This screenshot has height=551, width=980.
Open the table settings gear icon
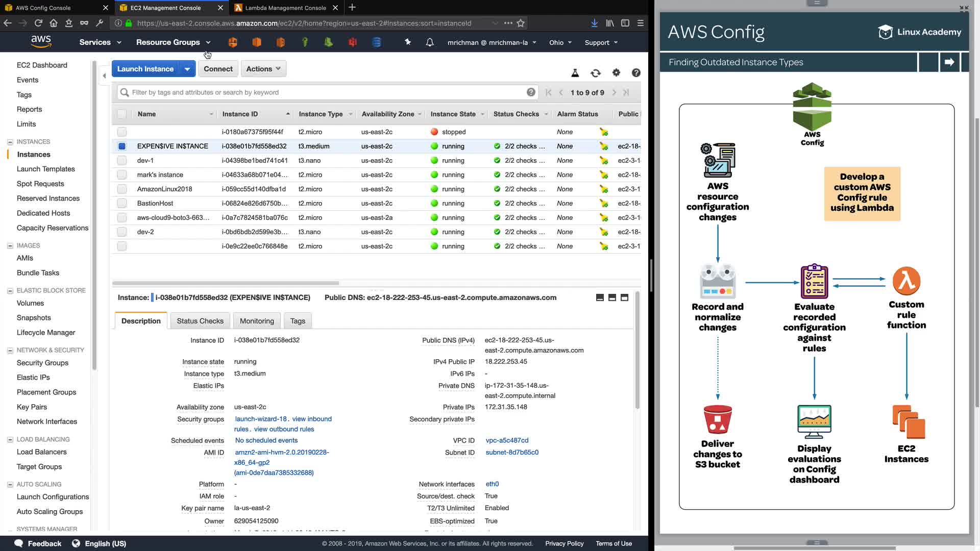[x=616, y=73]
